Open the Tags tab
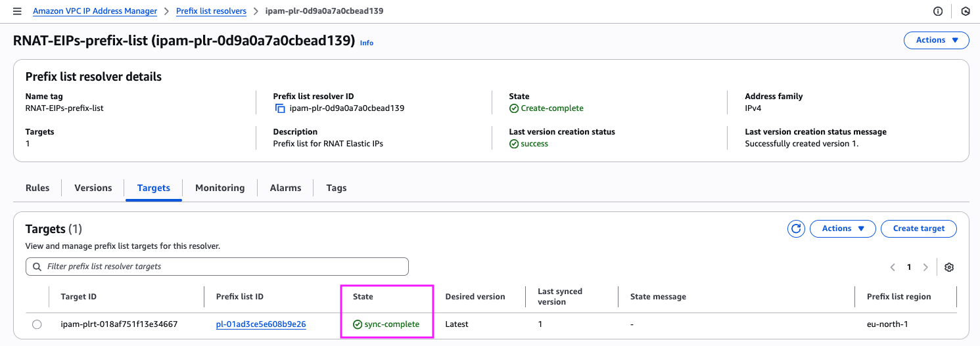This screenshot has width=980, height=346. [x=337, y=188]
